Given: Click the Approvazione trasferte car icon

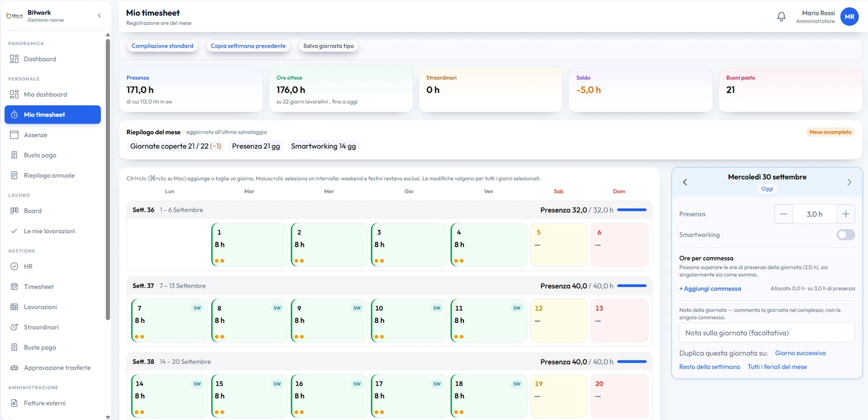Looking at the screenshot, I should click(14, 368).
